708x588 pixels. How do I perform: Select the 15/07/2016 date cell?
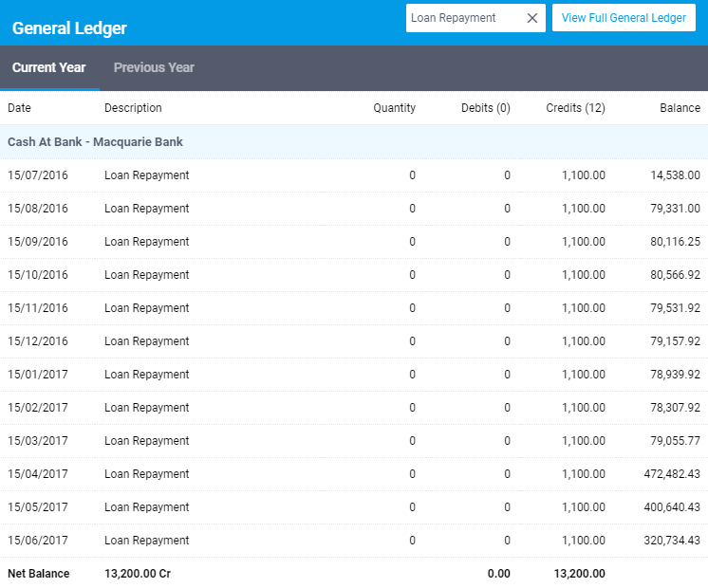(x=38, y=175)
